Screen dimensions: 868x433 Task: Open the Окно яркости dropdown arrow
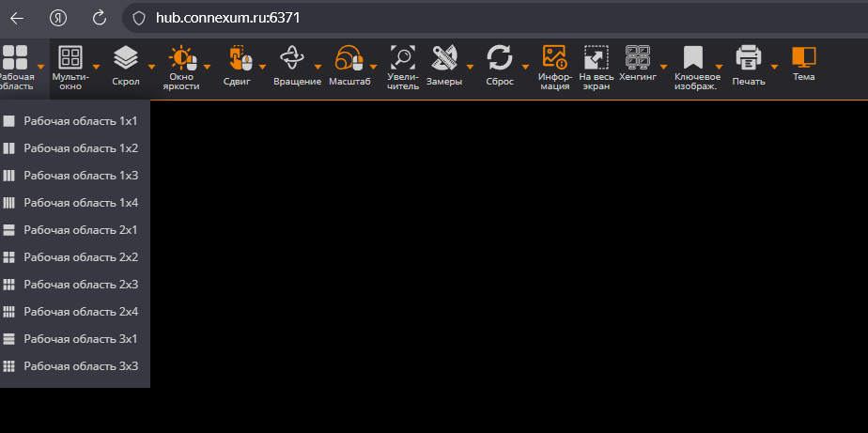[x=207, y=67]
